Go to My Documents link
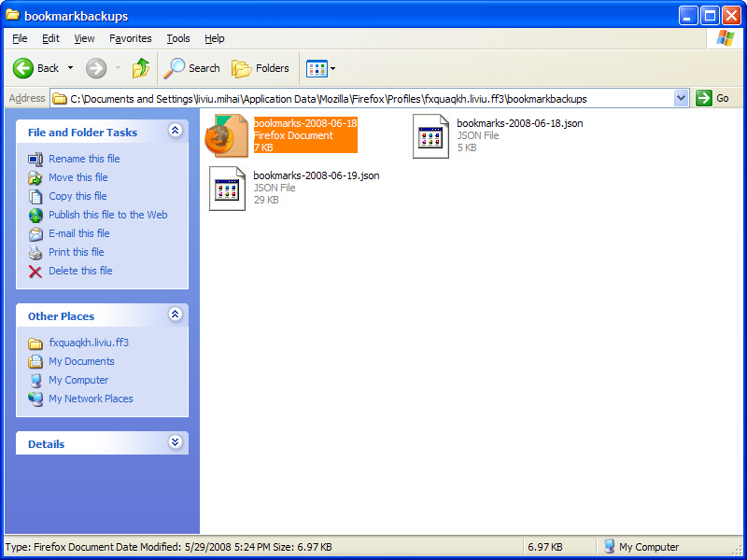 (81, 361)
